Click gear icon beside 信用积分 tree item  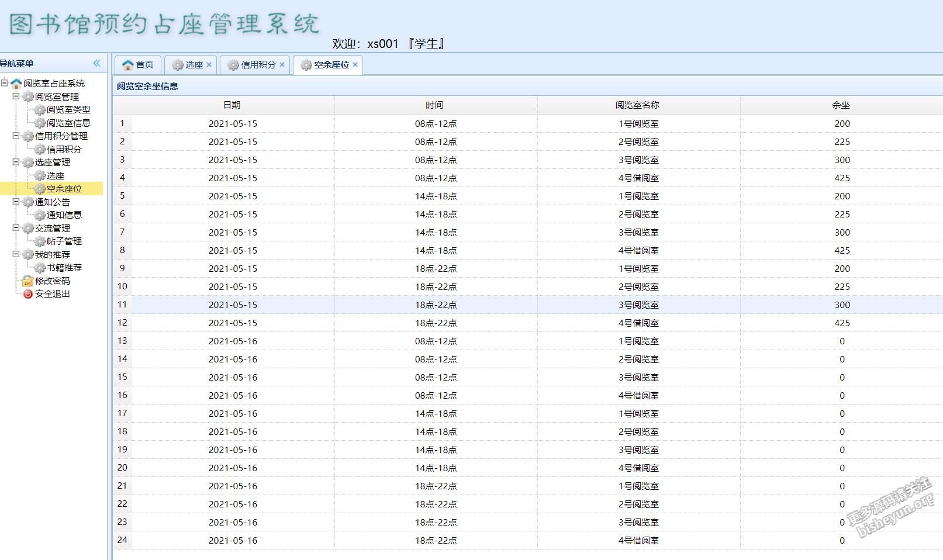40,149
